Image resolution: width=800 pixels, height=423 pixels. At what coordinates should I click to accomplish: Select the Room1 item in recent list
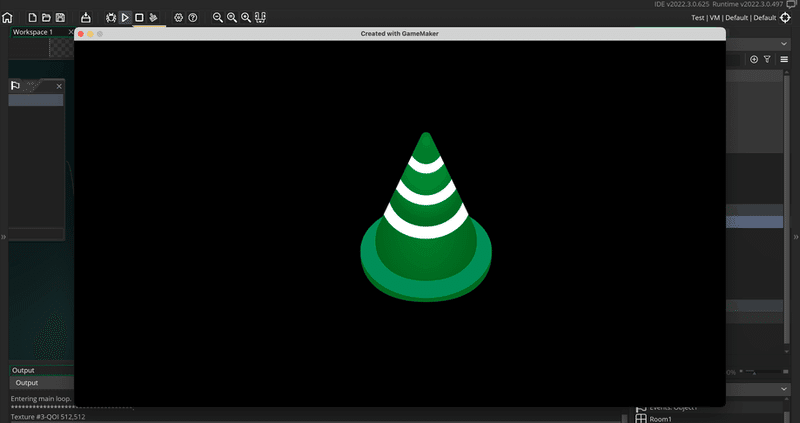pyautogui.click(x=661, y=419)
